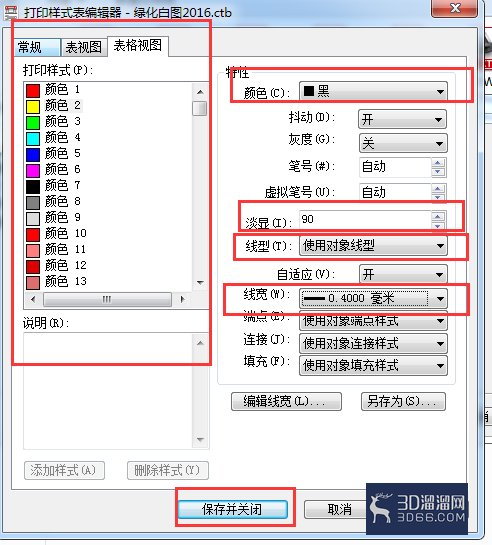
Task: Open the 线宽(W) dropdown showing 0.4000 毫米
Action: [373, 299]
